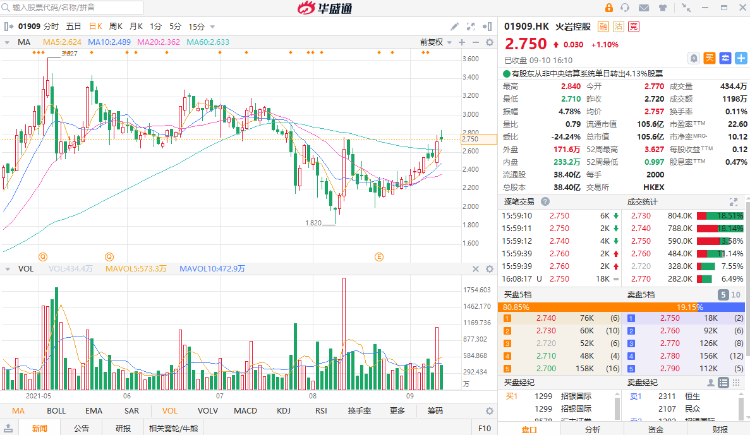The width and height of the screenshot is (750, 435).
Task: Open the 筹码 chip distribution button
Action: point(435,411)
